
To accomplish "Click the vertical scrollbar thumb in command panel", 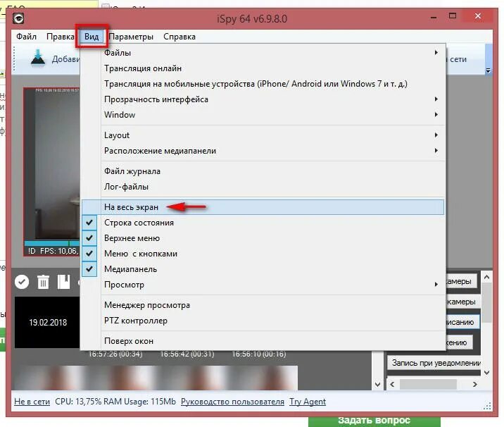I will [486, 302].
